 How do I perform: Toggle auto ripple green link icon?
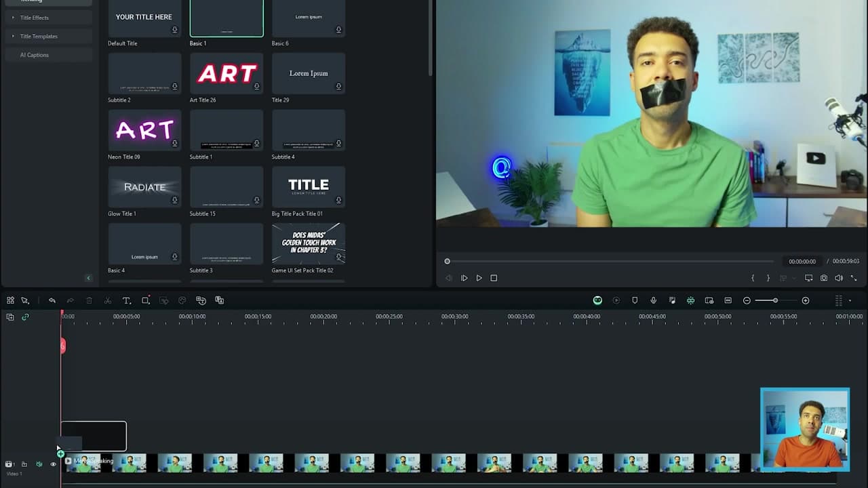[x=25, y=317]
